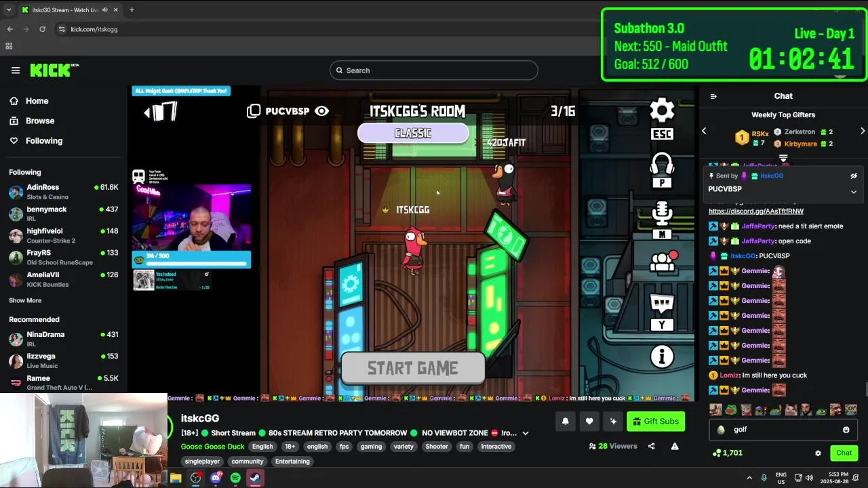Viewport: 868px width, 488px height.
Task: Open AdinRoss channel in Following list
Action: [x=64, y=192]
